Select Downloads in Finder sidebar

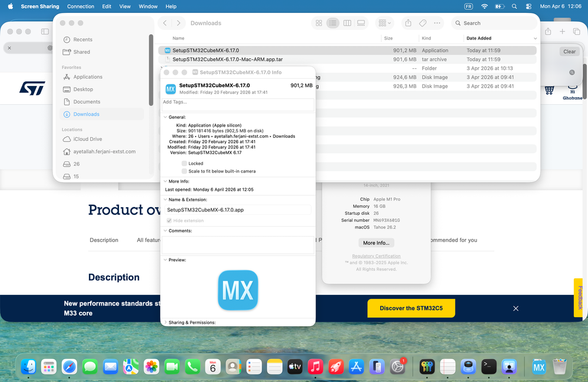101,114
